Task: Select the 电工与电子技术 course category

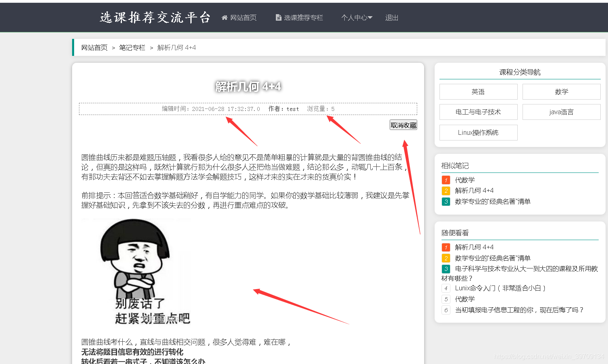Action: (x=478, y=112)
